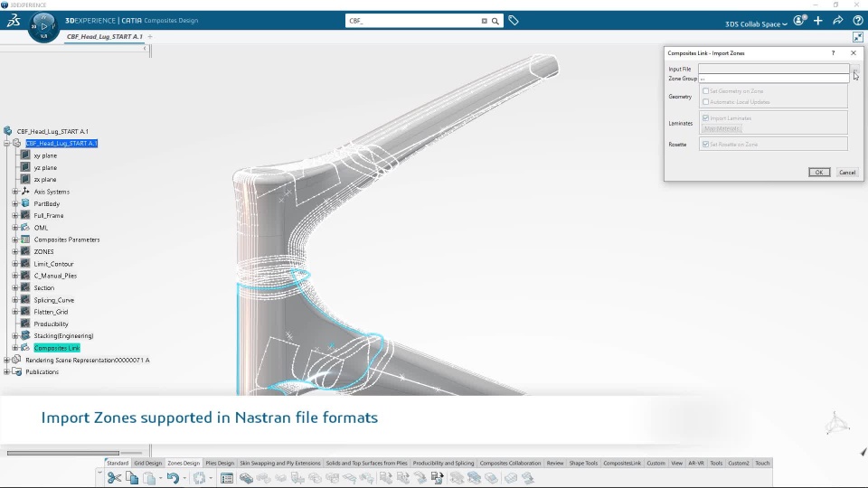Click the PartBody icon in tree
868x488 pixels.
[25, 203]
